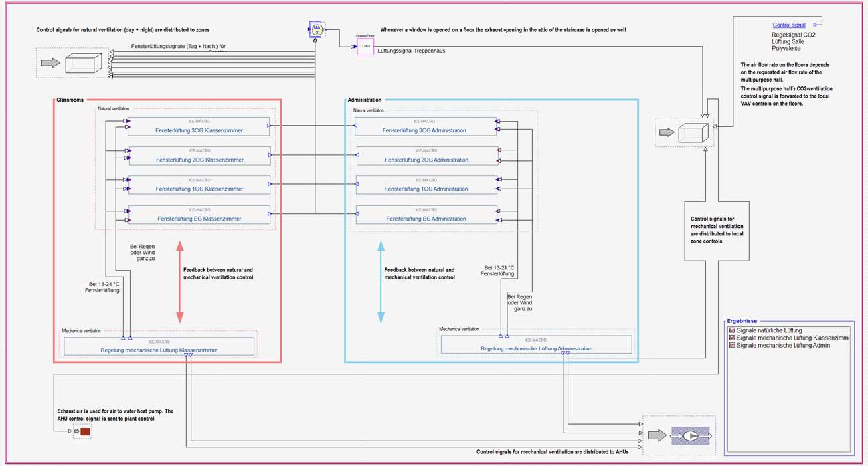This screenshot has width=868, height=466.
Task: Click the red plant control icon
Action: click(85, 431)
